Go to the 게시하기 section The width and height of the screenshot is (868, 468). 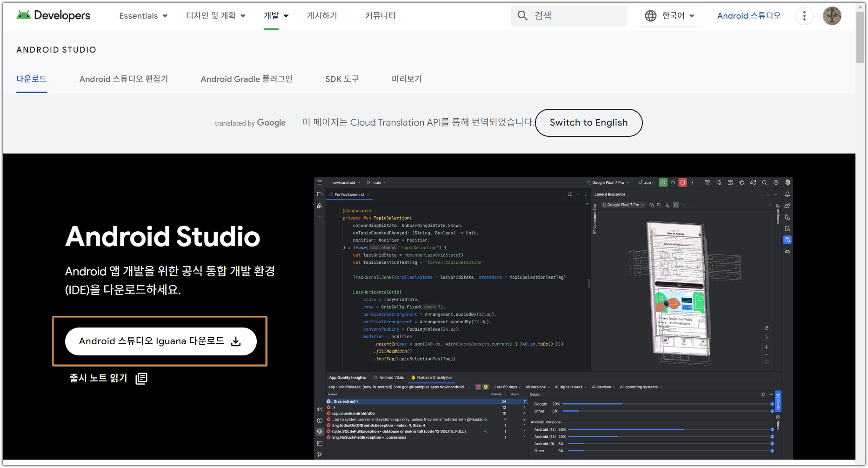(x=322, y=16)
